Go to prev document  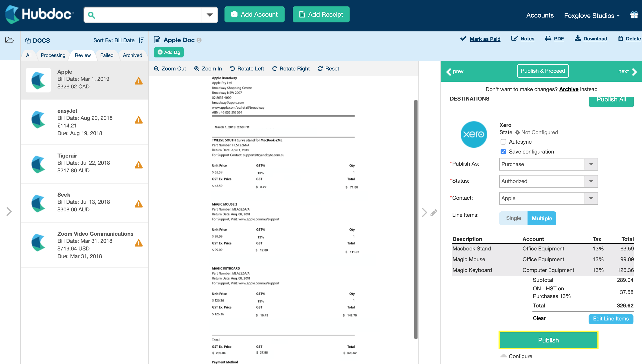[455, 72]
